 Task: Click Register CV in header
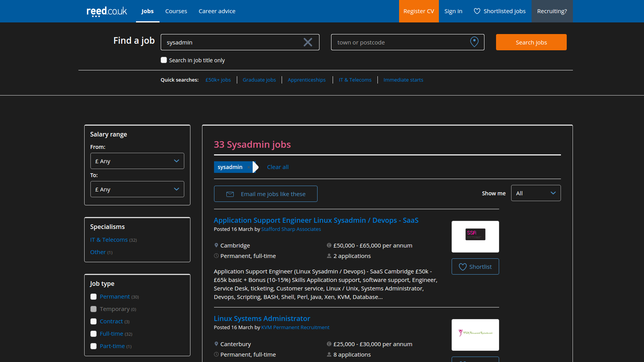coord(419,11)
